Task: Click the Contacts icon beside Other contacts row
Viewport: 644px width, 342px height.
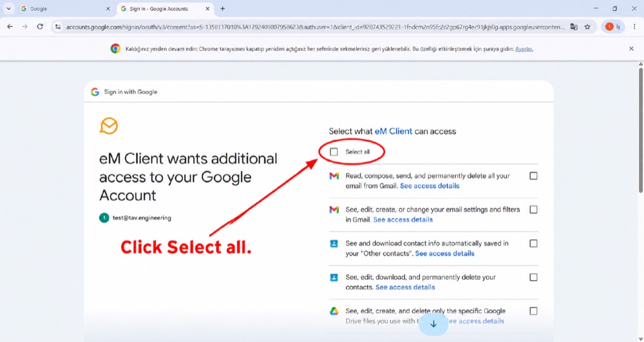Action: pos(334,244)
